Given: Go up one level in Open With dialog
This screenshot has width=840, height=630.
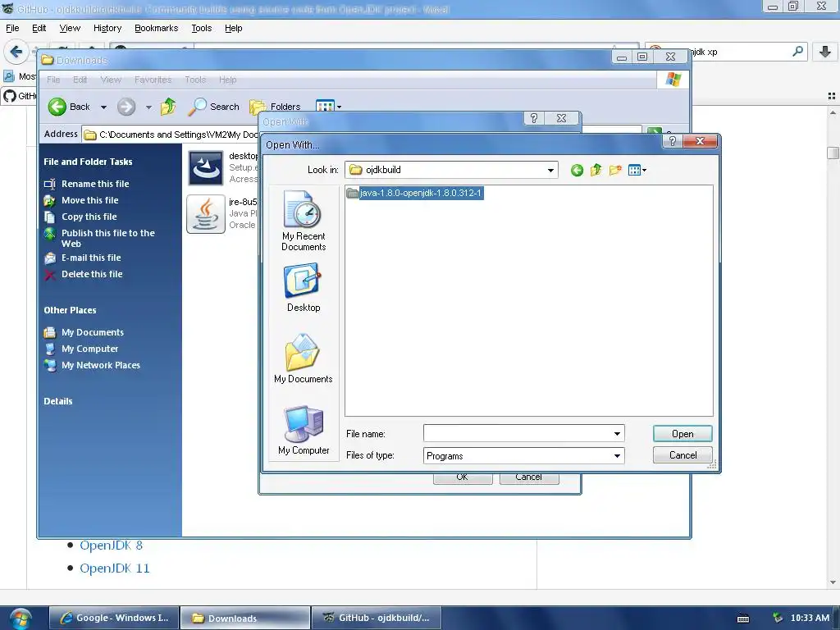Looking at the screenshot, I should point(596,171).
